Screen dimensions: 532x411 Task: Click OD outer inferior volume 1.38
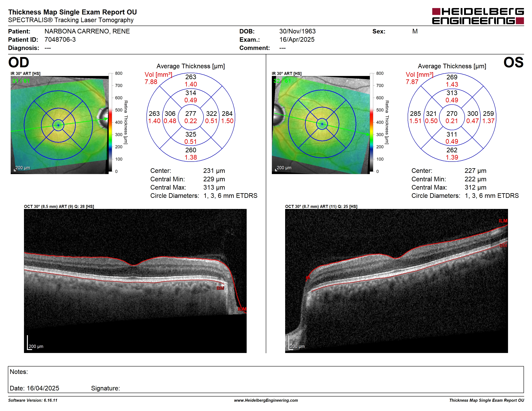click(x=190, y=158)
